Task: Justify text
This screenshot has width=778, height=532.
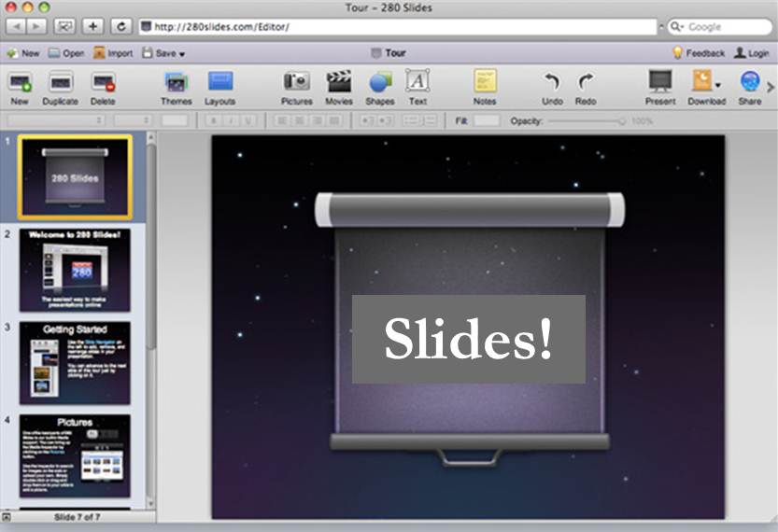Action: pyautogui.click(x=335, y=120)
